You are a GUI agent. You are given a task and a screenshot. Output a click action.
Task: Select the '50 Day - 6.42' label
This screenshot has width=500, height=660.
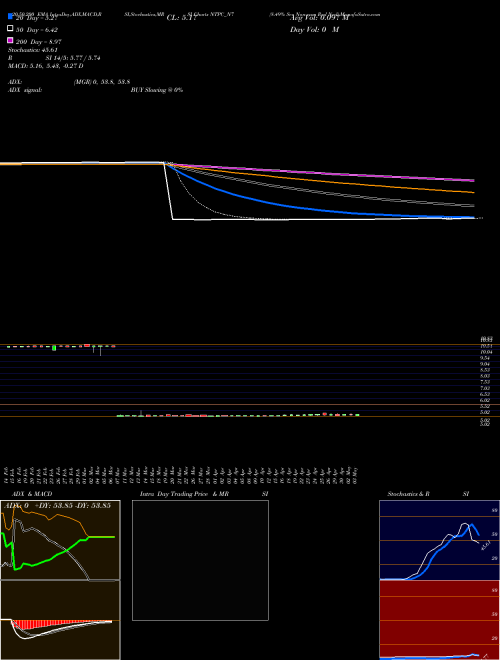point(37,30)
